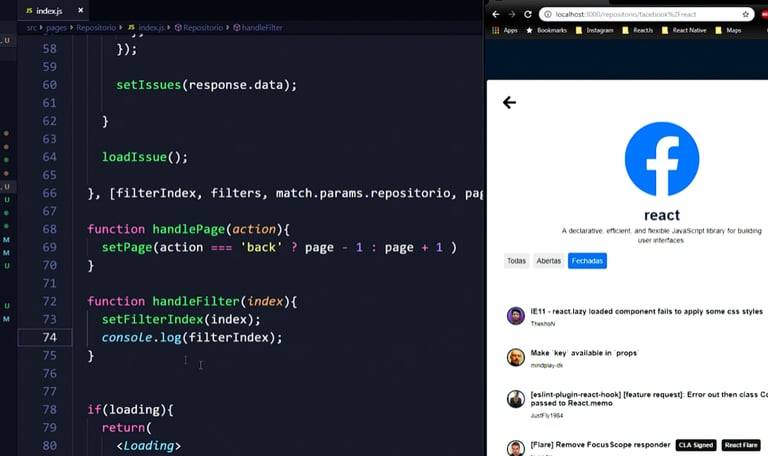Click line number 74 in the gutter
This screenshot has height=456, width=768.
pos(49,337)
